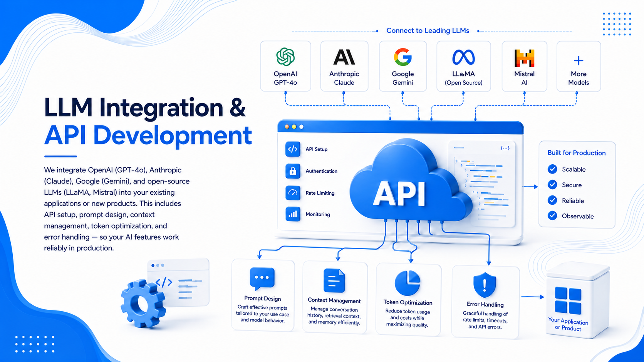Viewport: 644px width, 362px height.
Task: Click the Craft effective prompts description
Action: point(262,314)
